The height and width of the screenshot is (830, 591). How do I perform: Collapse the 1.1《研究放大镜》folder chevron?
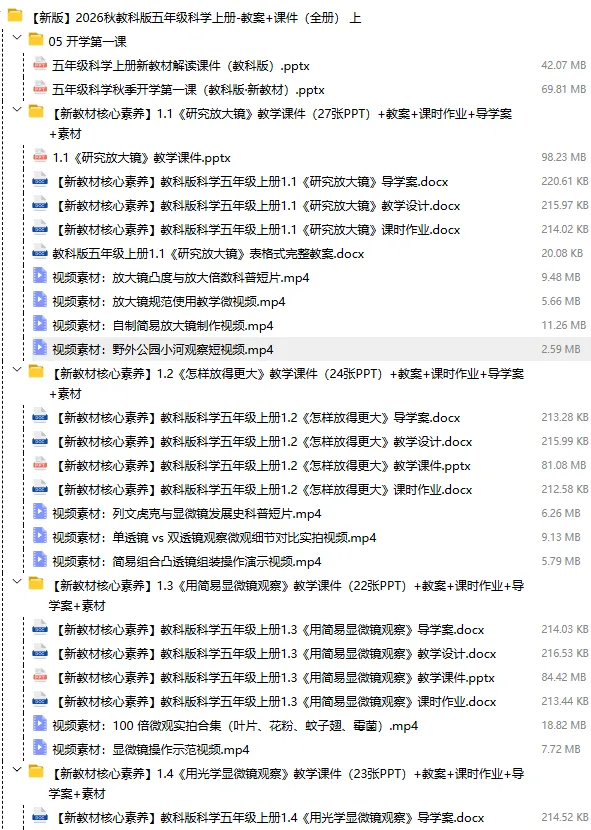coord(17,110)
